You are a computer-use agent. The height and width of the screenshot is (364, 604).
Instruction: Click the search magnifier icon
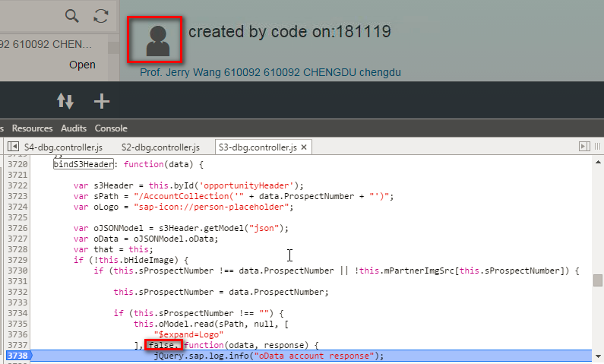71,16
